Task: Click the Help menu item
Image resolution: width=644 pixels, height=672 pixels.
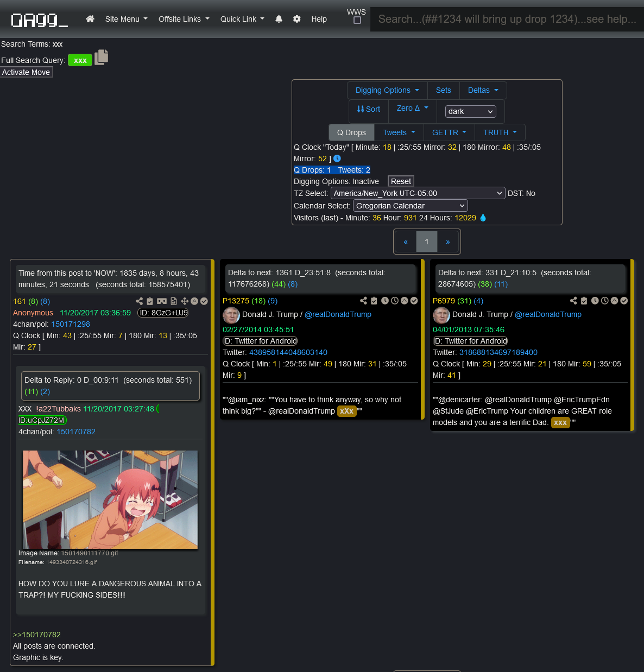Action: tap(319, 19)
